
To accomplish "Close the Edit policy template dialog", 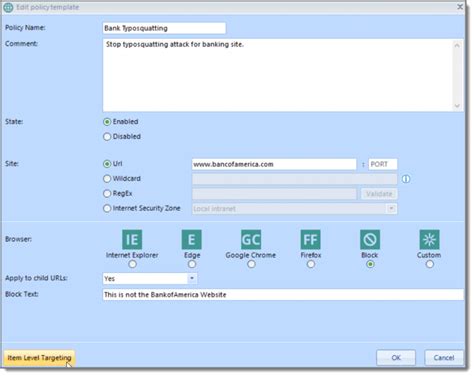I will (460, 7).
